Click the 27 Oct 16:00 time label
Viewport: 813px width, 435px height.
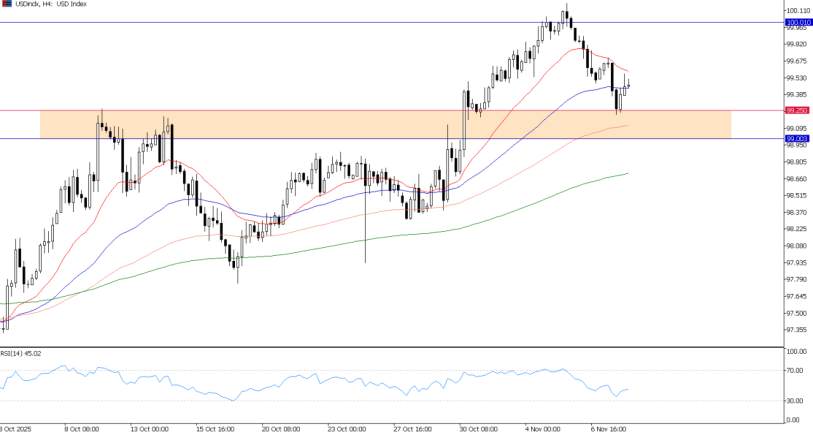413,429
